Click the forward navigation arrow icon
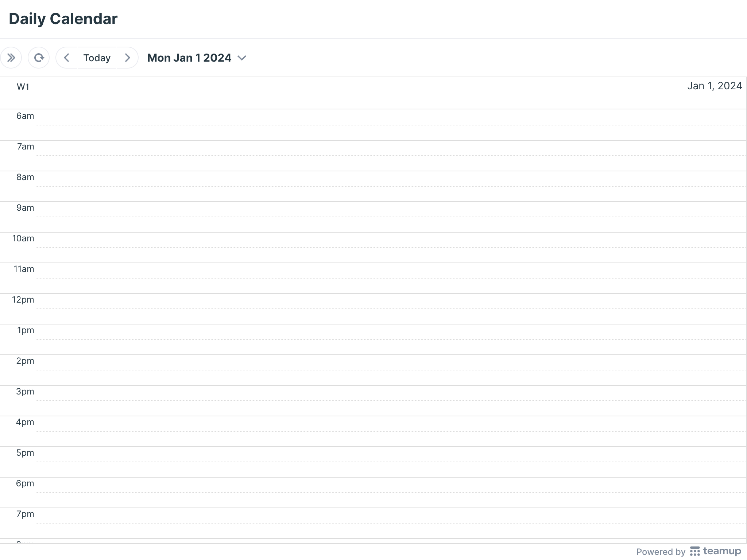The height and width of the screenshot is (560, 747). click(x=128, y=58)
